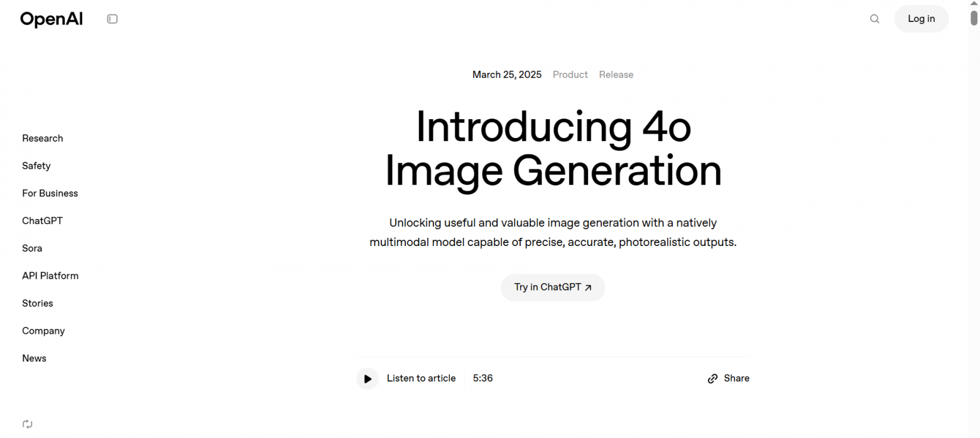Click the Share link icon

pyautogui.click(x=712, y=378)
